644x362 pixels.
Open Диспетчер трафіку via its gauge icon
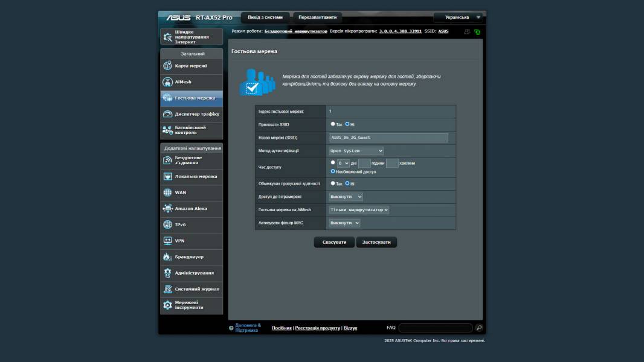(167, 114)
